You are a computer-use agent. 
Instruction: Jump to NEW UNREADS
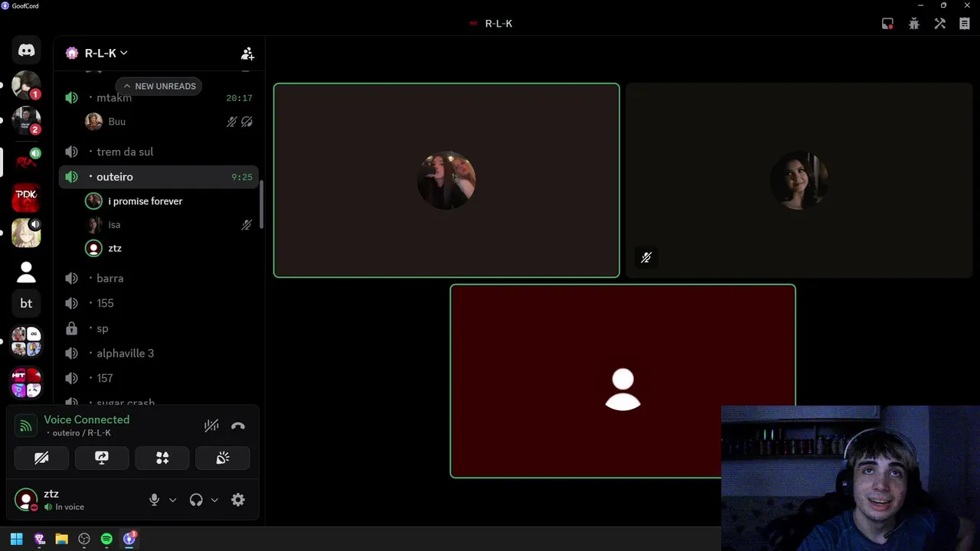159,86
